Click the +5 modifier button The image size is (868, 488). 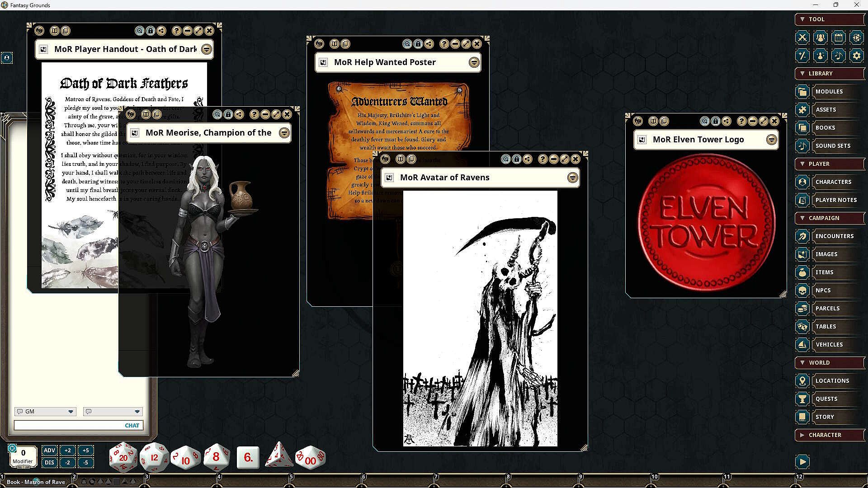pos(86,450)
